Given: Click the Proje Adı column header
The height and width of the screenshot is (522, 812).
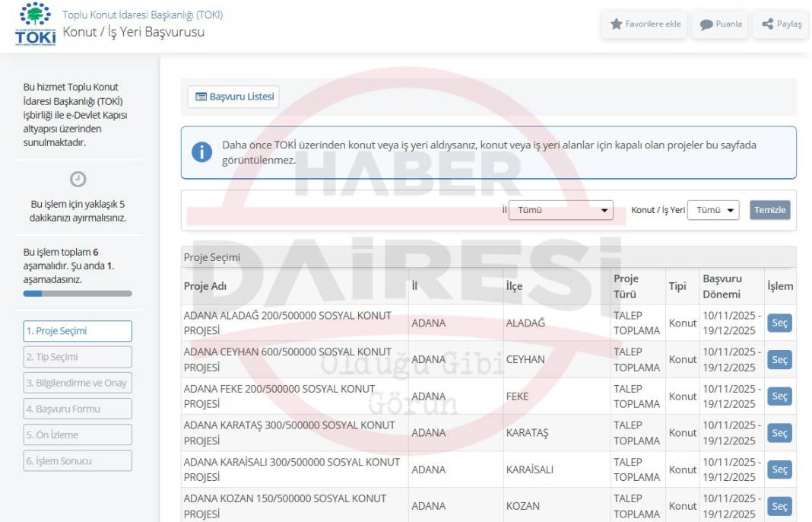Looking at the screenshot, I should 205,286.
